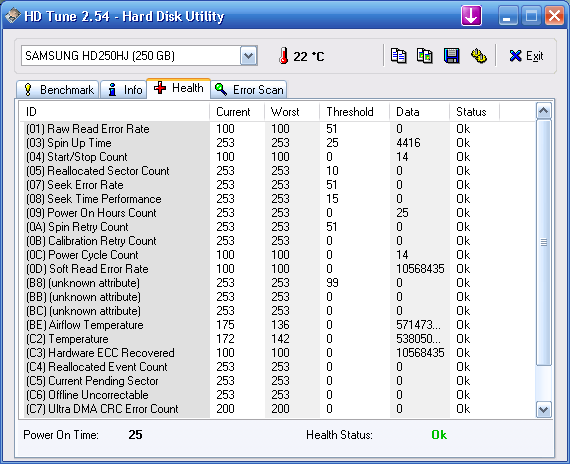This screenshot has height=464, width=570.
Task: Click the vertical scrollbar thumb
Action: [x=543, y=243]
